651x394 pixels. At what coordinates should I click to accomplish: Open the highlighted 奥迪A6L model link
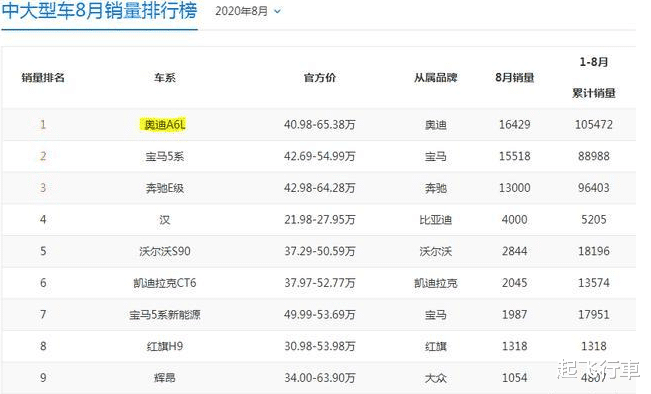point(163,125)
